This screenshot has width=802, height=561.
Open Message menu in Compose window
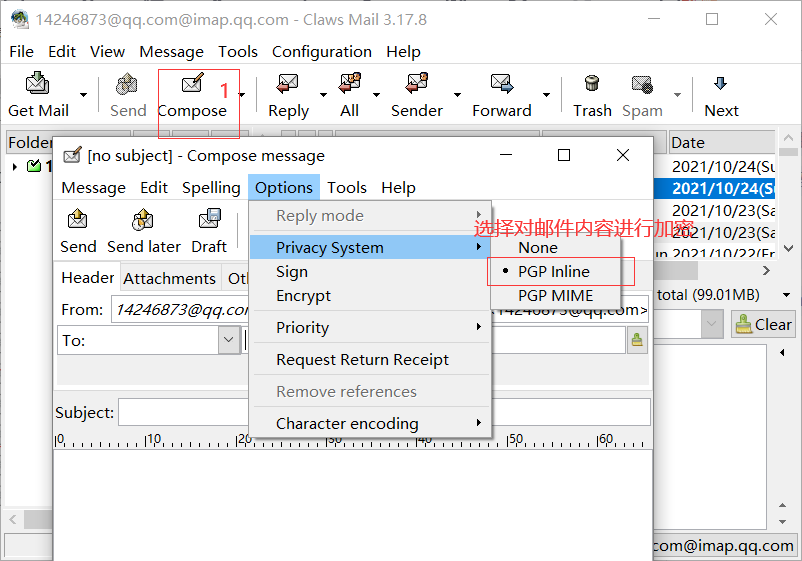pos(94,188)
